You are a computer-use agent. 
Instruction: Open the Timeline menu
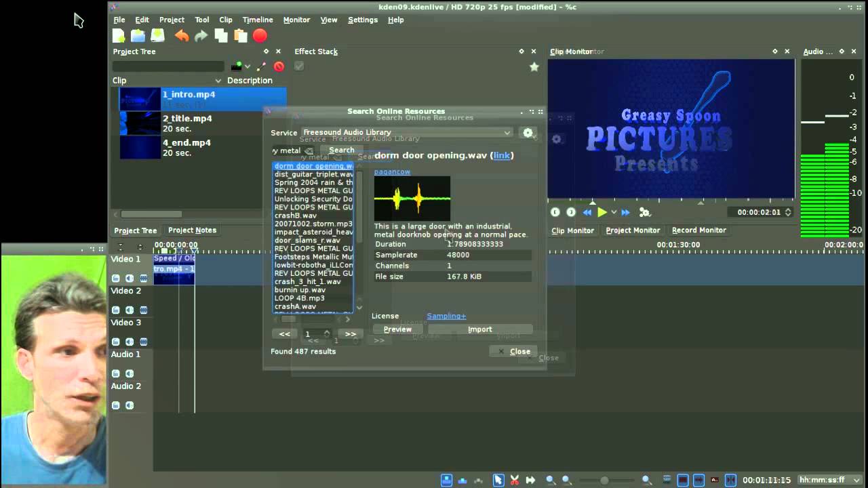(258, 20)
